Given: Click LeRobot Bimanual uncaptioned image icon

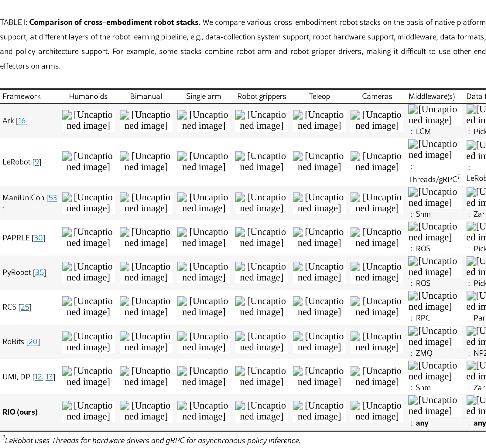Looking at the screenshot, I should click(x=125, y=156).
